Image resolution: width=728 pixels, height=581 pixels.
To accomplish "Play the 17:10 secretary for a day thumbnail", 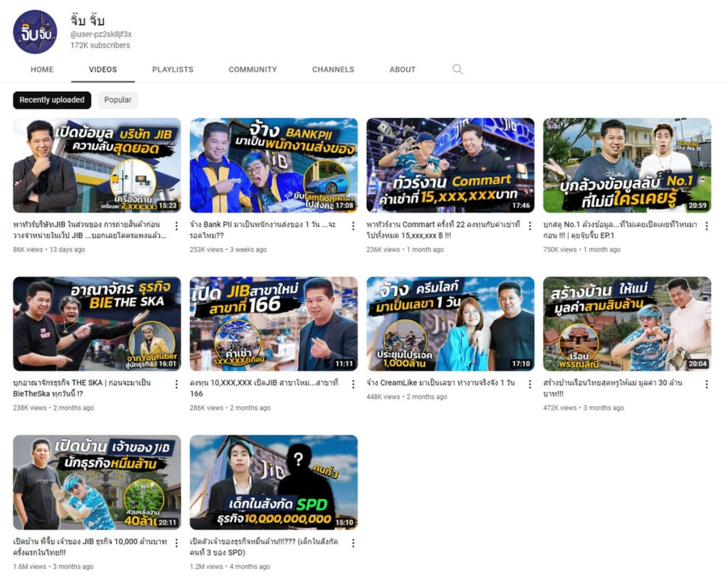I will pos(450,324).
